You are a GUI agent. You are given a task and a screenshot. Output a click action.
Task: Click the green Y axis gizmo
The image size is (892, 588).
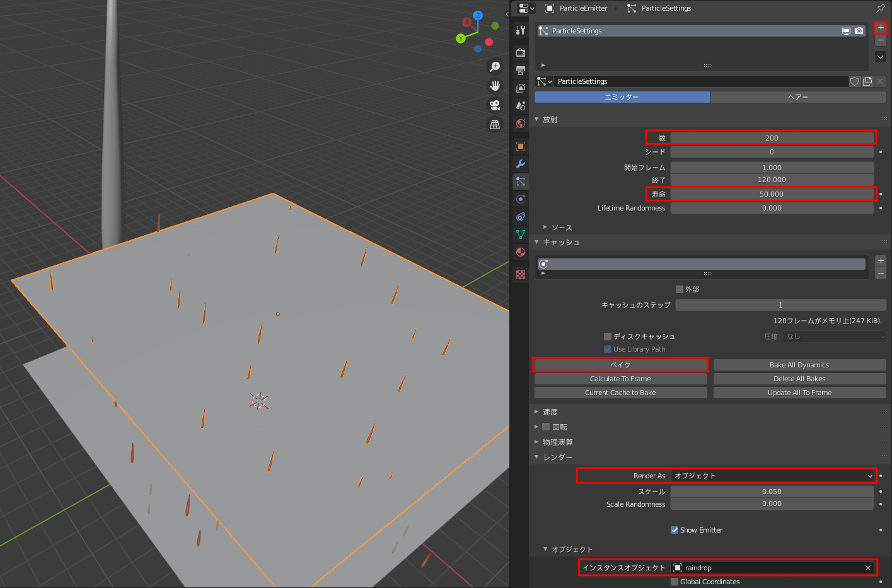(460, 38)
